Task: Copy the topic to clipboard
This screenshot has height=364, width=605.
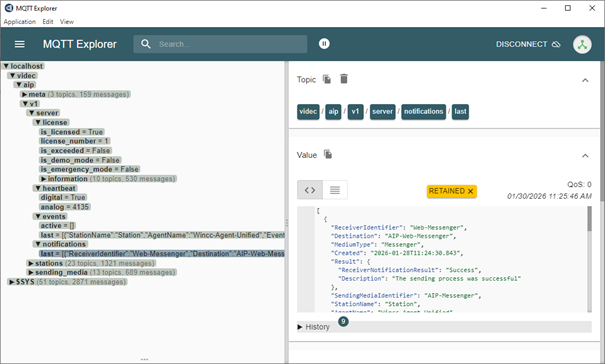Action: [x=327, y=79]
